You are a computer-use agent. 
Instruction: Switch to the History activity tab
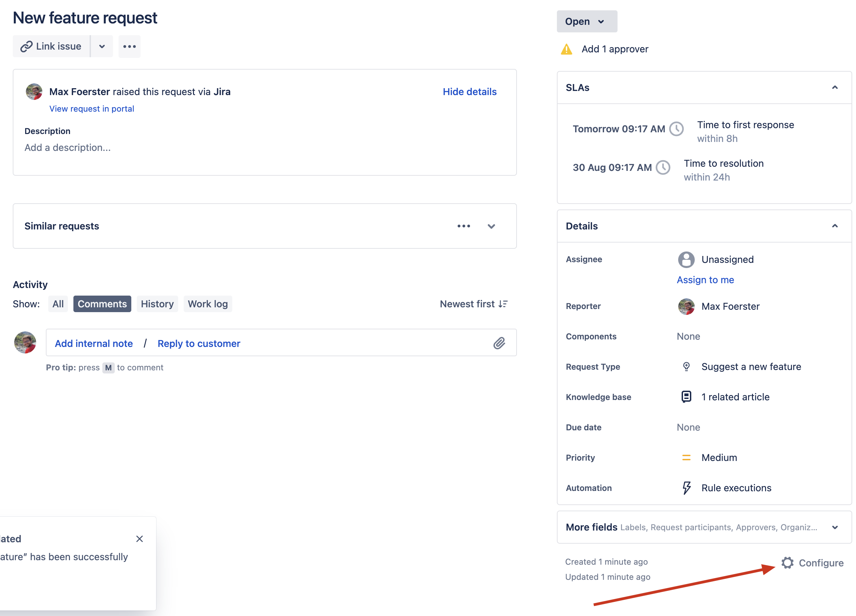coord(157,304)
